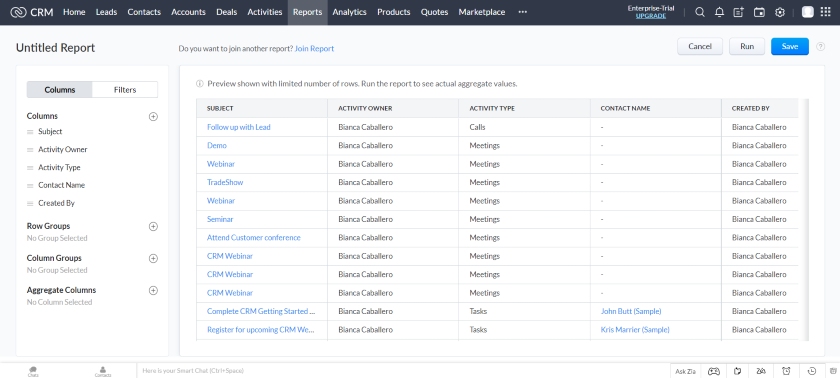The image size is (840, 378).
Task: Open the more modules ellipsis menu
Action: (522, 12)
